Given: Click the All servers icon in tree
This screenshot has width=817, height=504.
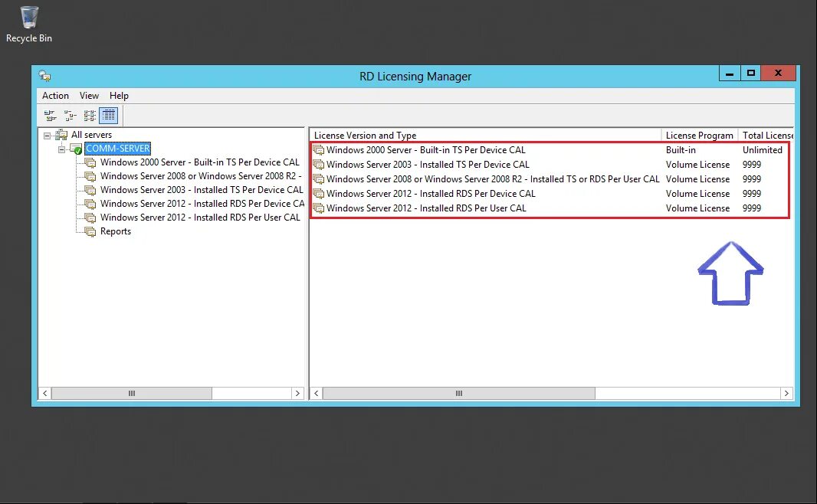Looking at the screenshot, I should pyautogui.click(x=61, y=135).
